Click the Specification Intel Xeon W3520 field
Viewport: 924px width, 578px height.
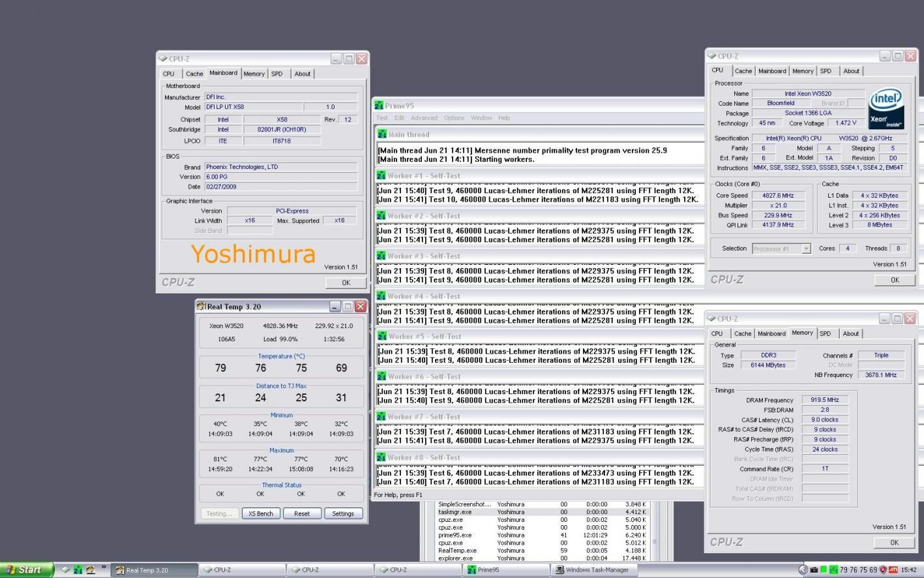coord(829,138)
